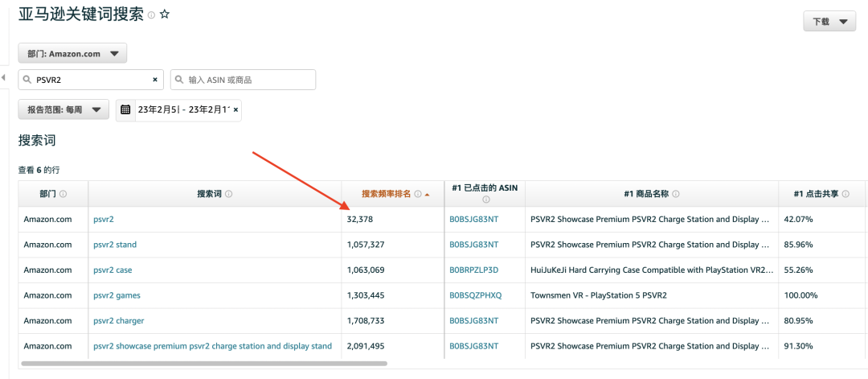The height and width of the screenshot is (379, 868).
Task: Open the psvr2 charger search term link
Action: pyautogui.click(x=119, y=321)
